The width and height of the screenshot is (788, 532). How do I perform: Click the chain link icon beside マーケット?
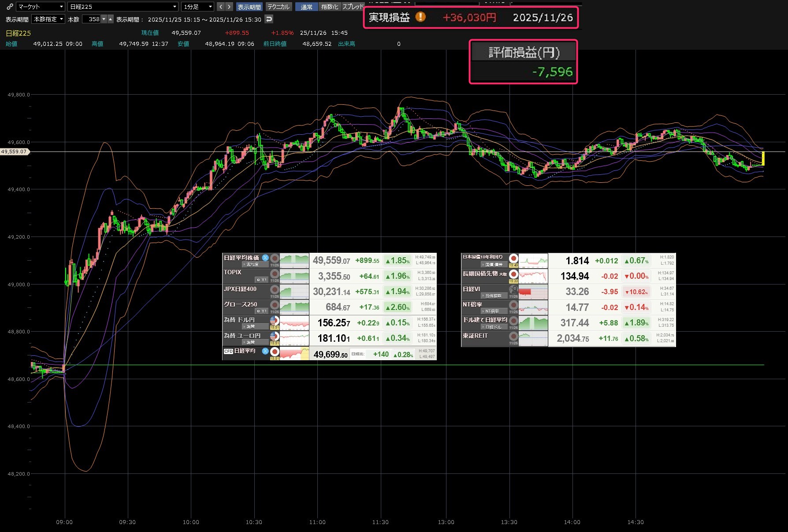coord(10,7)
